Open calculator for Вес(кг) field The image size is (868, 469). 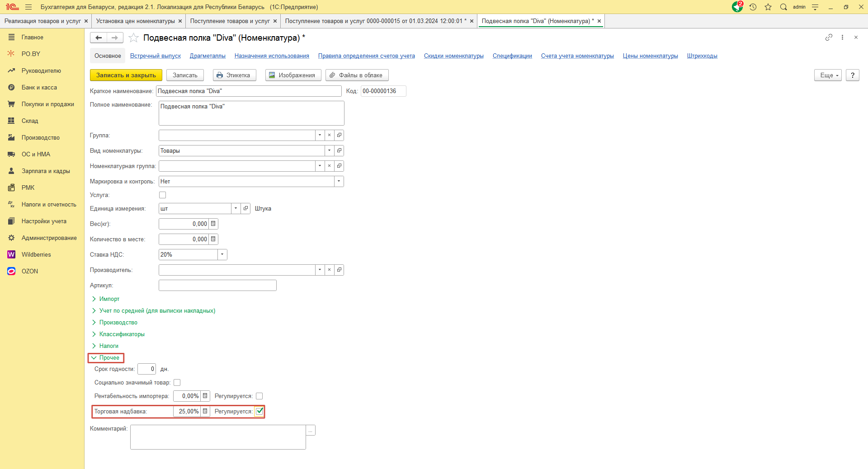pos(213,224)
